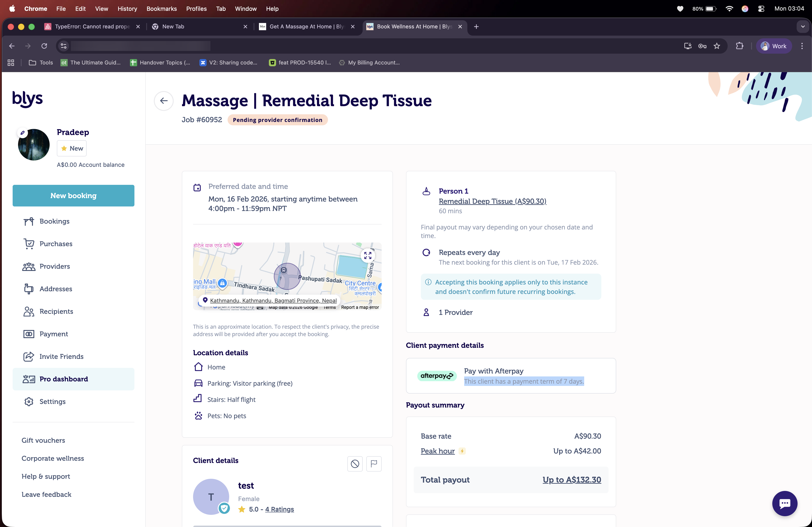Screen dimensions: 812x527
Task: Open the 4 Ratings link
Action: [279, 509]
